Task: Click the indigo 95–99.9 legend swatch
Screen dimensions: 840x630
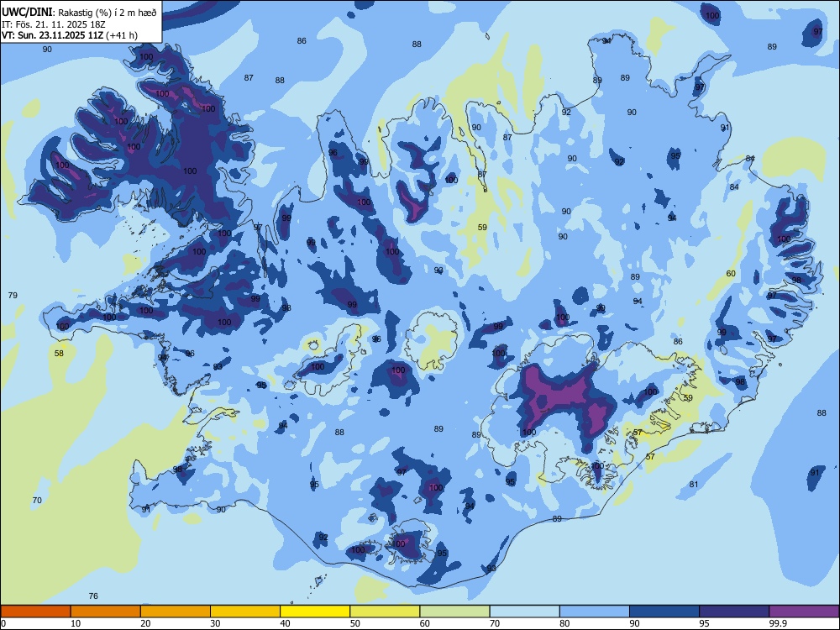Action: [734, 612]
